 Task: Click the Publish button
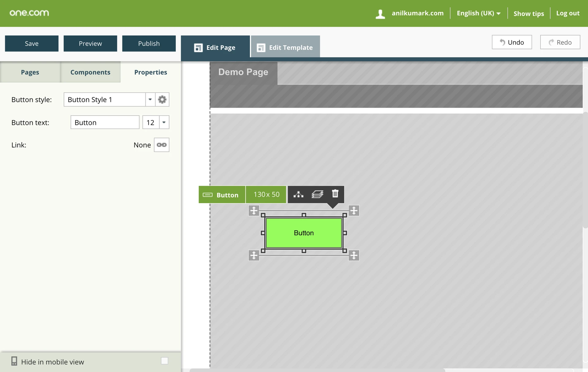point(149,43)
